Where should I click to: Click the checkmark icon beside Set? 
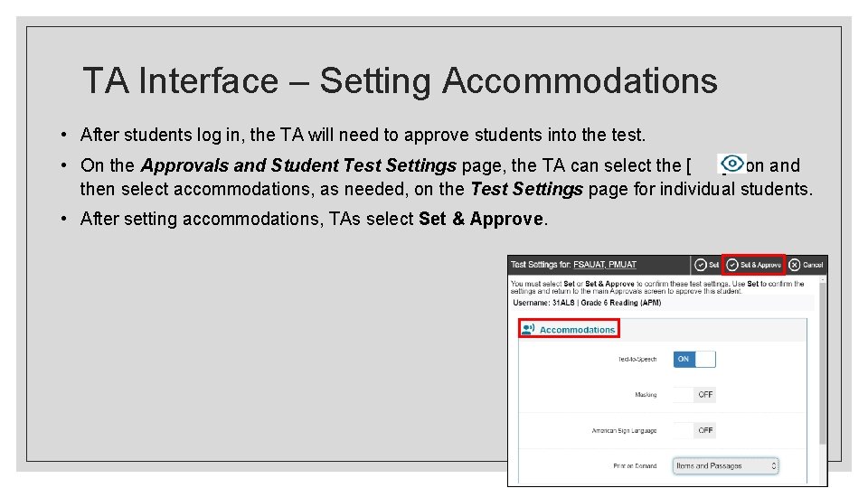[701, 265]
